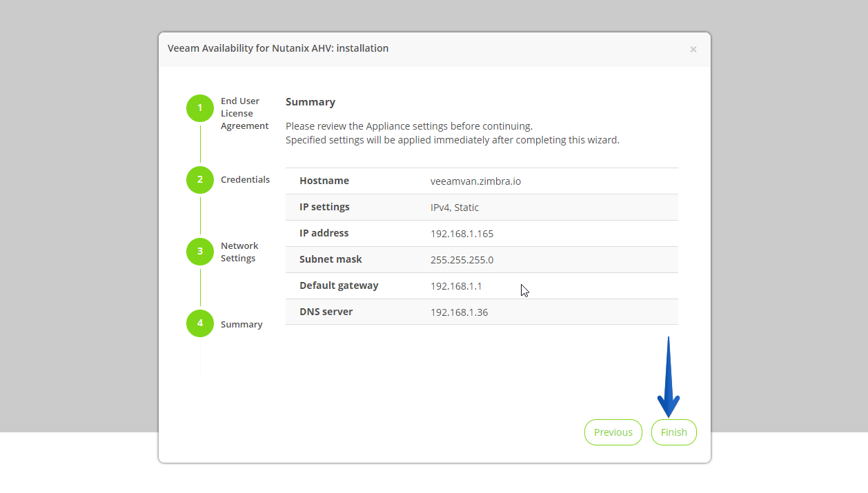Open the Credentials step label
Screen dimensions: 868x493
point(245,180)
